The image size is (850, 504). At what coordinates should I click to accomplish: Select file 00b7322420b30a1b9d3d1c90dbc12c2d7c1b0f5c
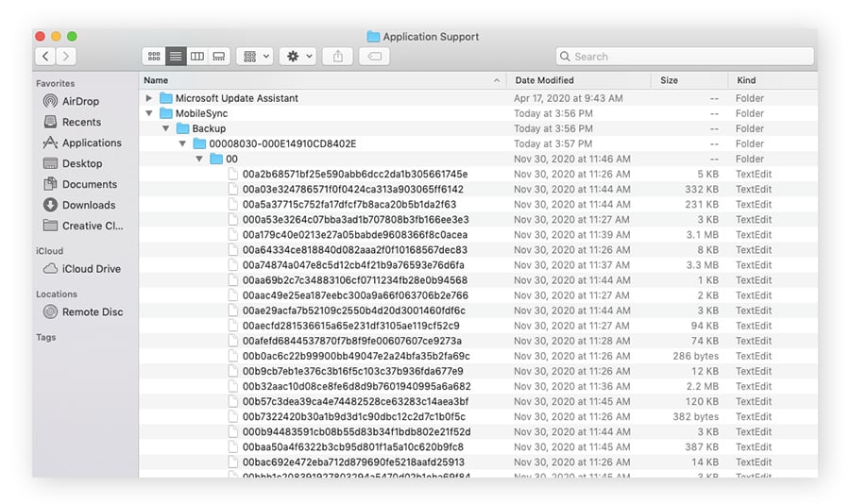click(x=354, y=417)
